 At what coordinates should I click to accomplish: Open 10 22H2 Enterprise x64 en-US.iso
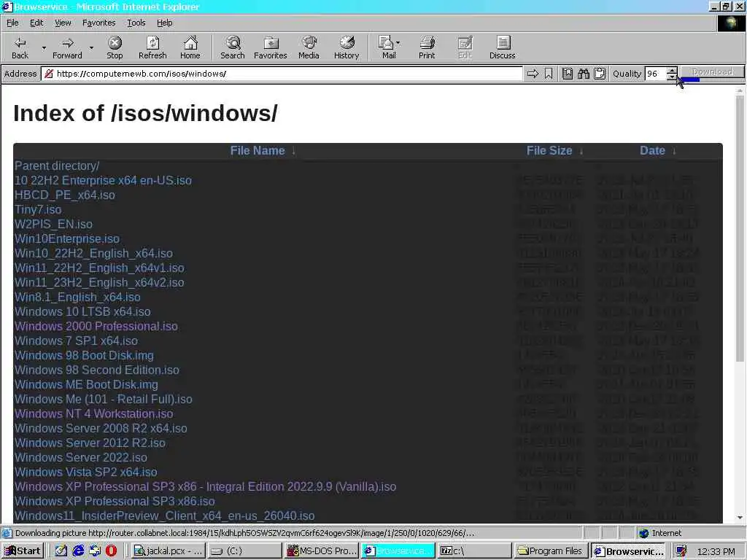click(x=103, y=181)
